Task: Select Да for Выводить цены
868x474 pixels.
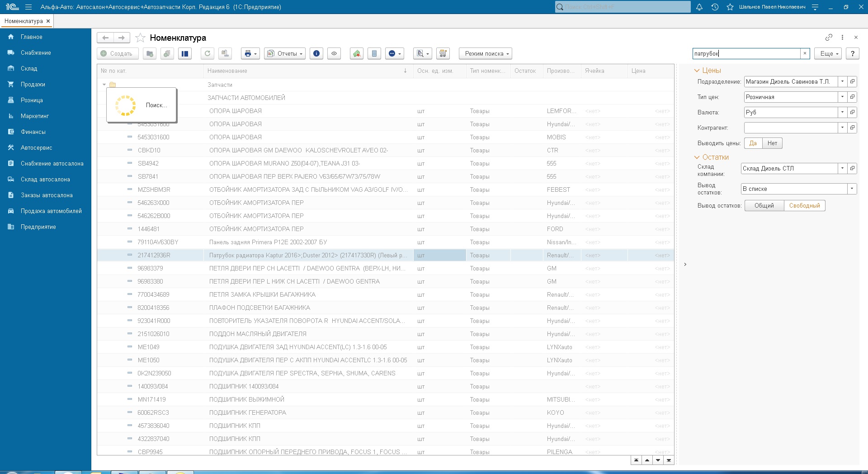Action: 753,143
